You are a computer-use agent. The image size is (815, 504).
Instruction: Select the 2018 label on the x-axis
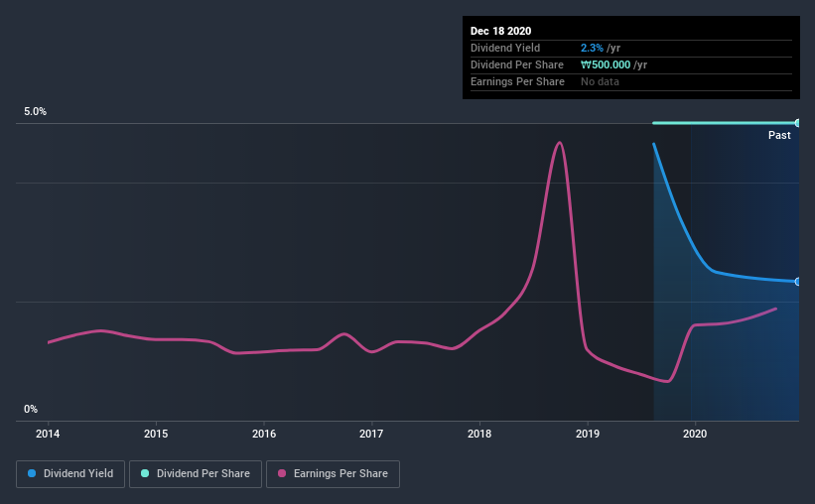(x=479, y=434)
